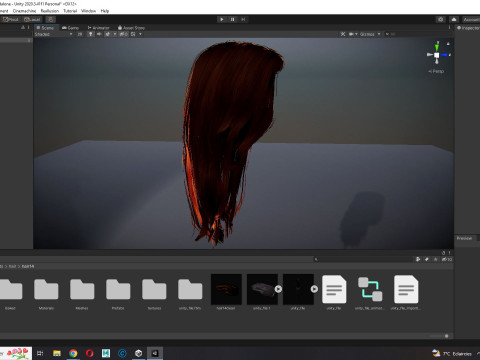Open Google Chrome from the taskbar
Image resolution: width=480 pixels, height=360 pixels.
[73, 353]
